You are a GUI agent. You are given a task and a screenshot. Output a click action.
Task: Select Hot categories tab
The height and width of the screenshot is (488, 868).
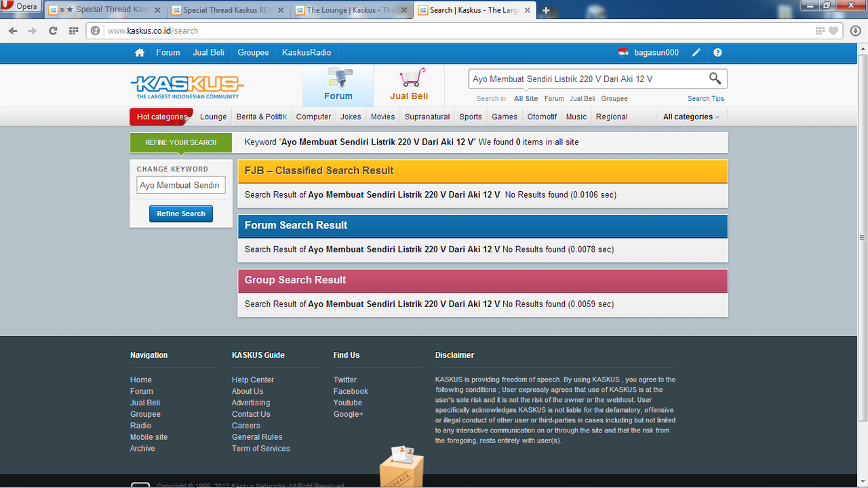[161, 117]
